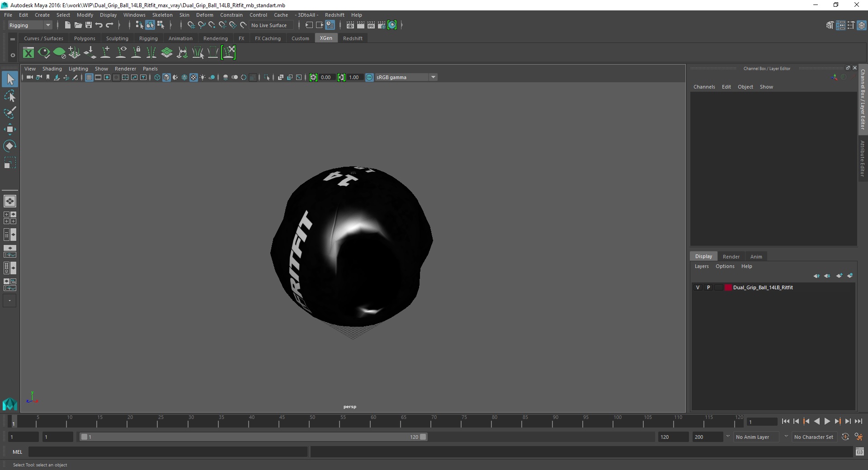Create a new scene
868x470 pixels.
67,25
